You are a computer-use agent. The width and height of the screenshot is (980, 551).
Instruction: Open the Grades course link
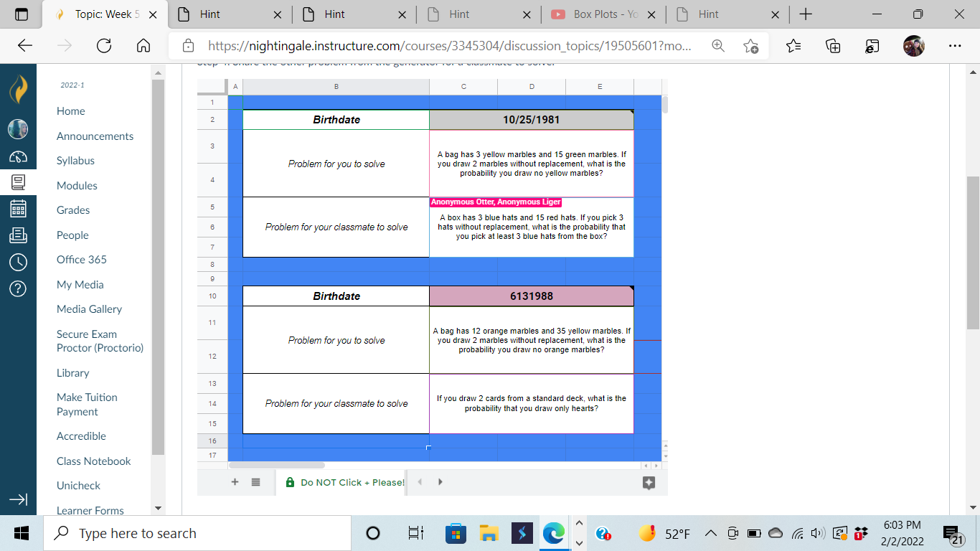pyautogui.click(x=72, y=210)
